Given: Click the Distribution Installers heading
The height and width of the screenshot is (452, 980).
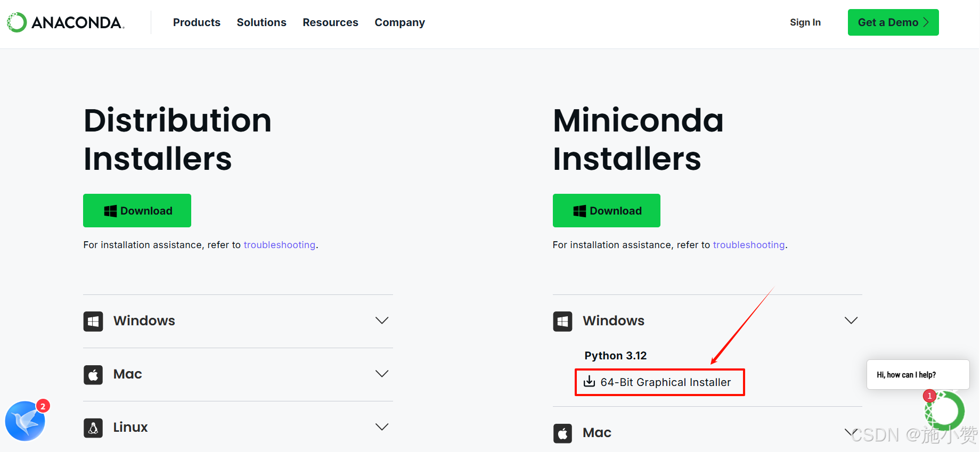Looking at the screenshot, I should 177,139.
